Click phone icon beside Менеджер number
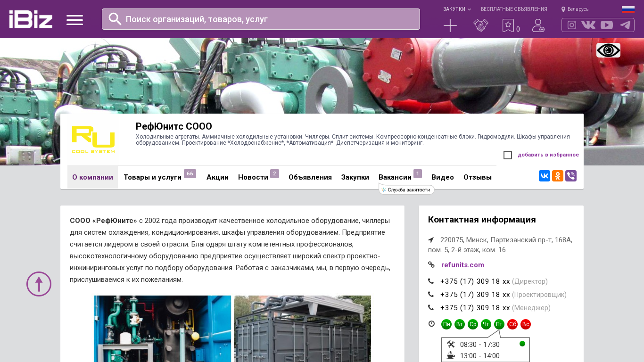This screenshot has height=362, width=644. [x=431, y=308]
